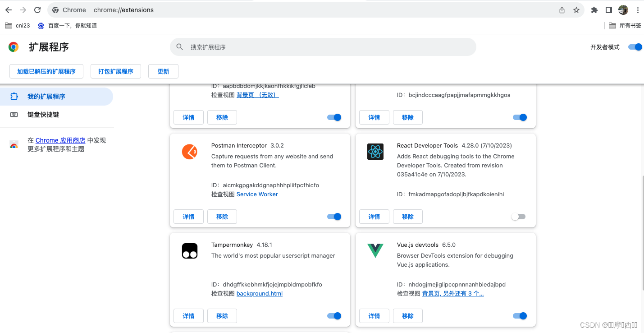Remove React Developer Tools via 移除
This screenshot has width=644, height=333.
click(x=408, y=217)
